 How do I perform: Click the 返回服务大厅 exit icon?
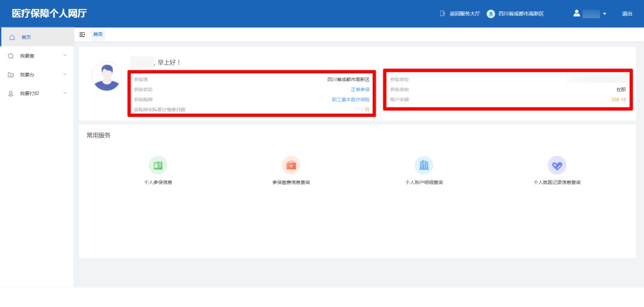click(x=442, y=14)
